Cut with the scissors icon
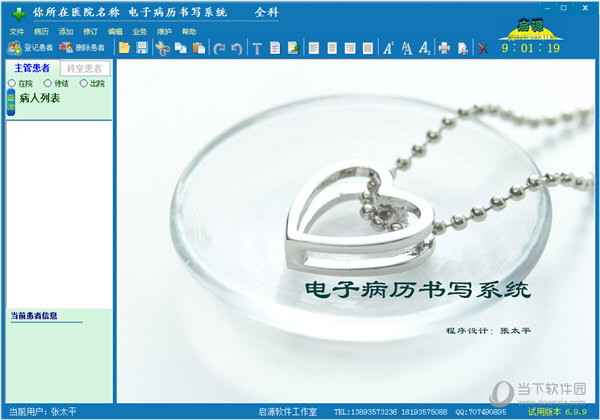This screenshot has height=420, width=600. [x=163, y=48]
